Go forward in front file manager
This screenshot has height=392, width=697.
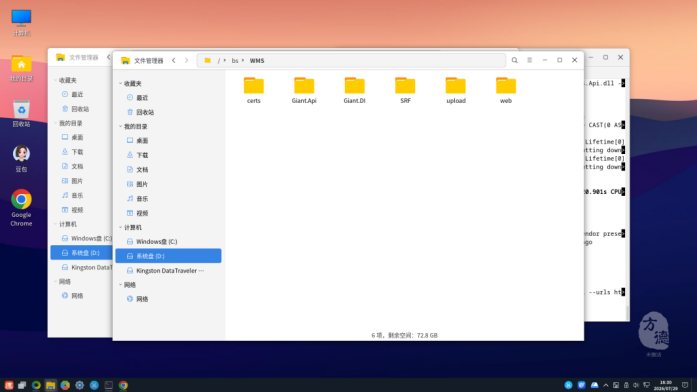pos(186,60)
